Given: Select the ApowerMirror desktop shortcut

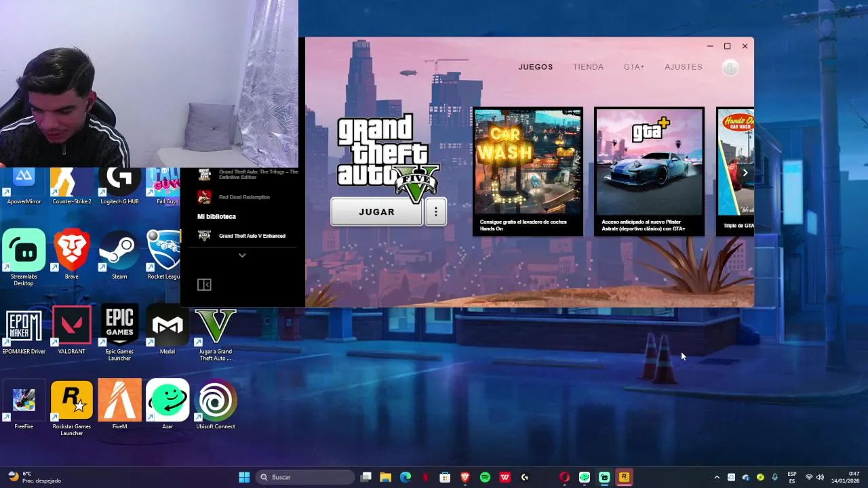Looking at the screenshot, I should coord(24,186).
